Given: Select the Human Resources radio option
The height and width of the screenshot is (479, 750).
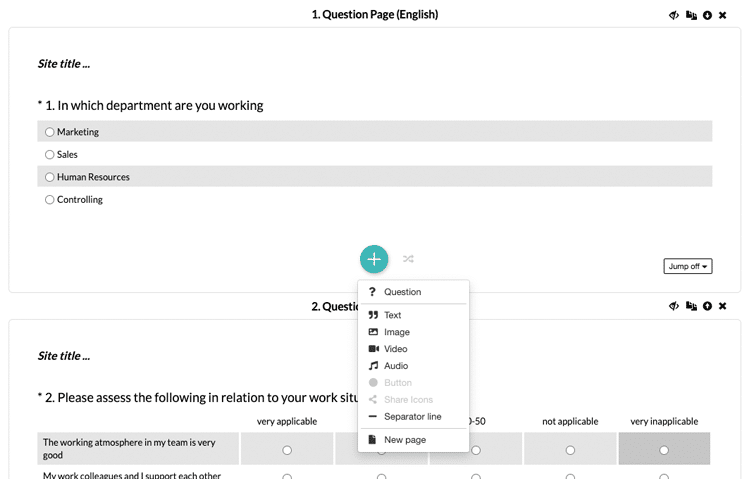Looking at the screenshot, I should click(x=50, y=177).
